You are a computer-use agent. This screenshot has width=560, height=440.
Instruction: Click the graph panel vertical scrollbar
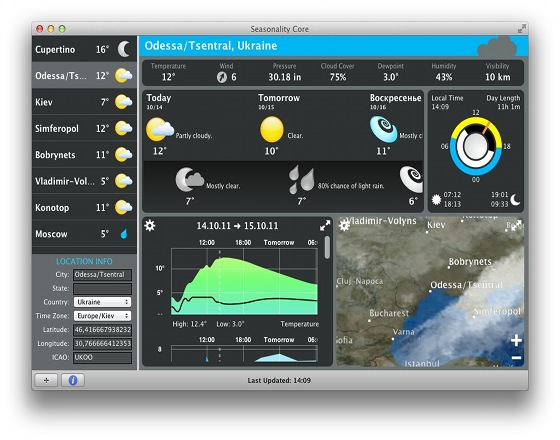click(327, 248)
